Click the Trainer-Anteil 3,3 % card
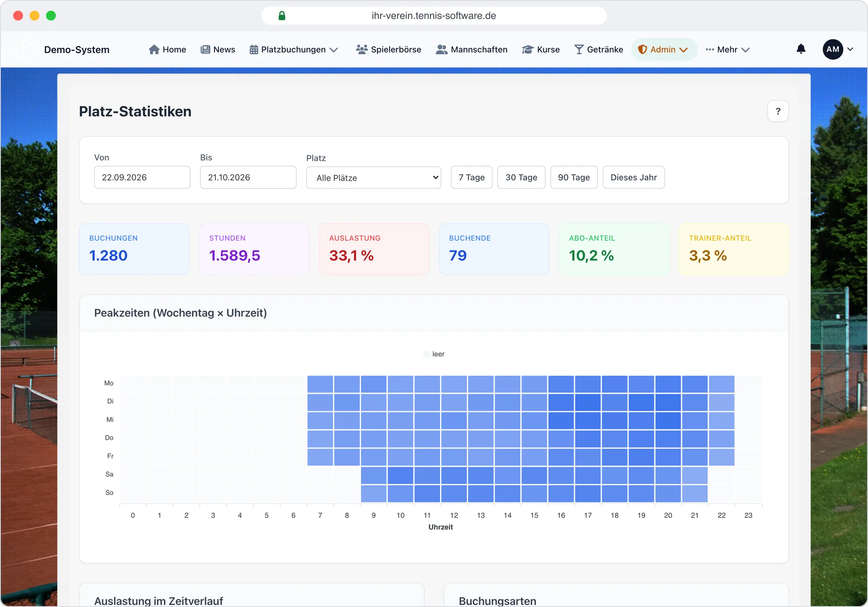Screen dimensions: 868x607 coord(734,249)
